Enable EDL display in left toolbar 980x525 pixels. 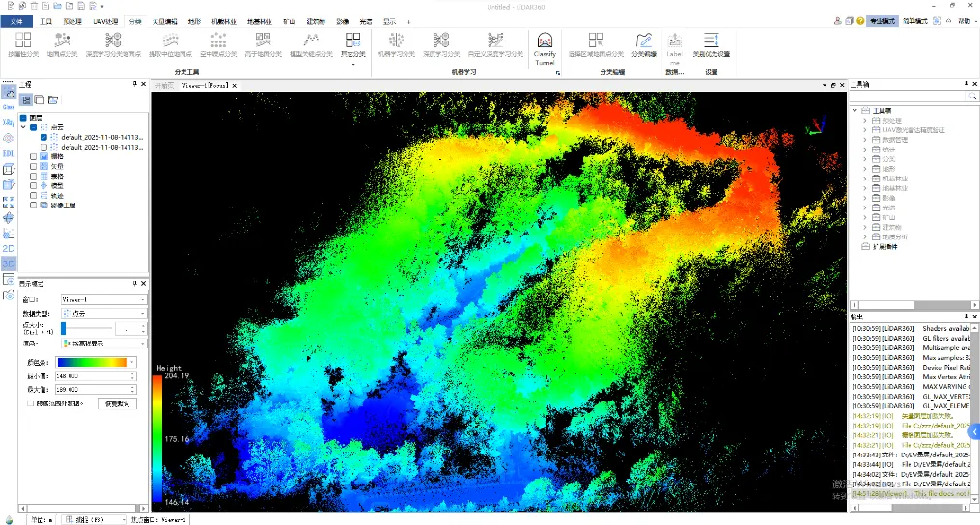(8, 153)
